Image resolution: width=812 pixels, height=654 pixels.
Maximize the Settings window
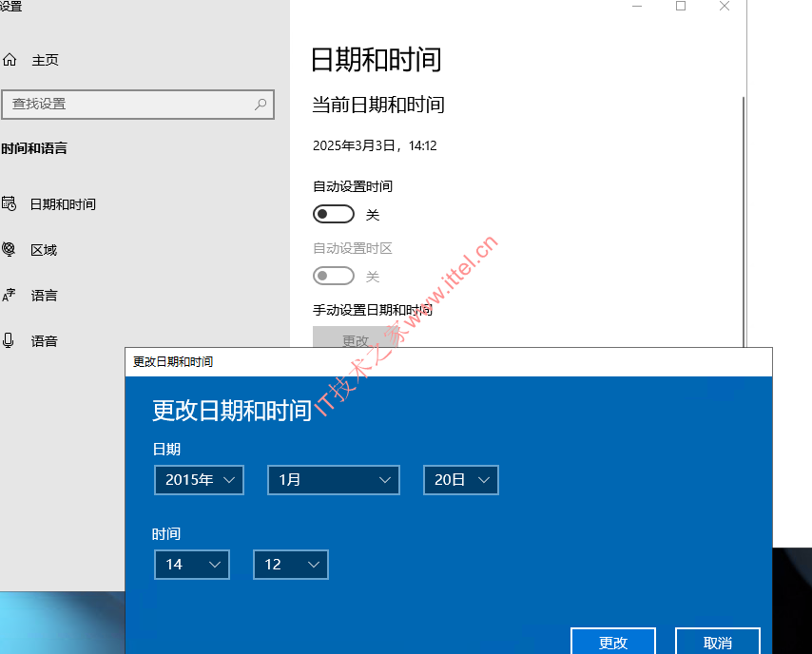pyautogui.click(x=681, y=7)
